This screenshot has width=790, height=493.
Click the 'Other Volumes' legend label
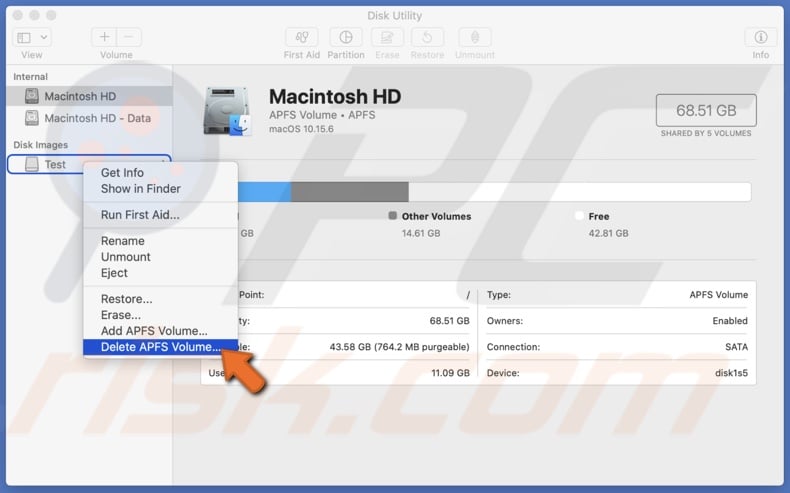[436, 217]
